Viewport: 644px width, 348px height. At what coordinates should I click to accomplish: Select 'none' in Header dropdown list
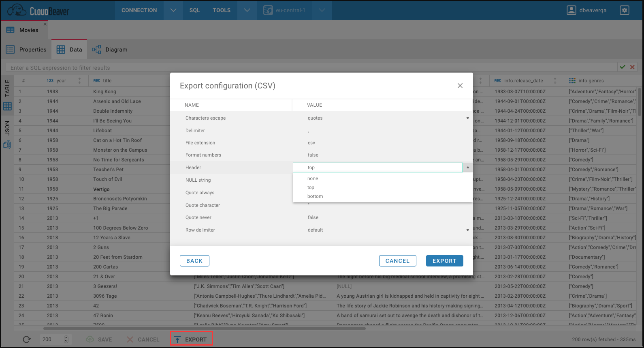313,178
